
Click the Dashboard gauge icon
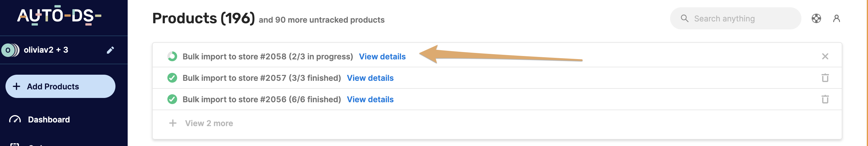[x=15, y=119]
